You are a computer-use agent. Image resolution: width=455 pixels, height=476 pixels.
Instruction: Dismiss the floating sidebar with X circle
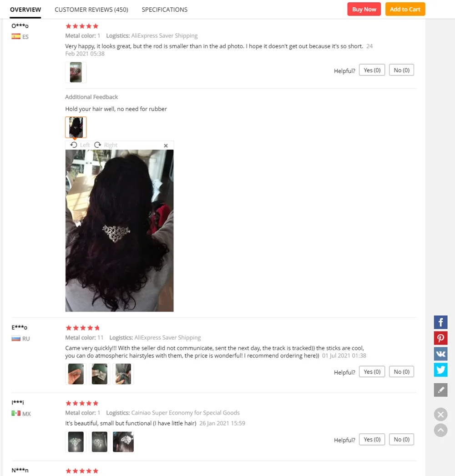tap(440, 414)
